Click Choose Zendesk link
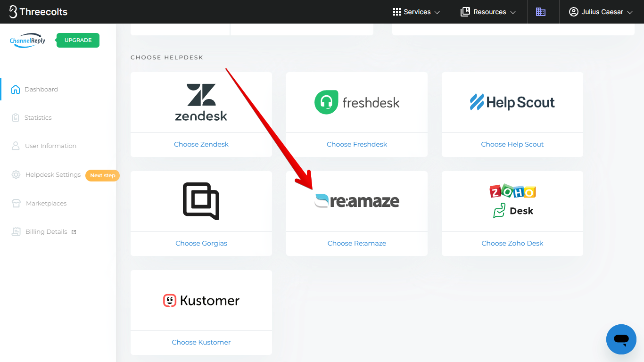 (201, 144)
